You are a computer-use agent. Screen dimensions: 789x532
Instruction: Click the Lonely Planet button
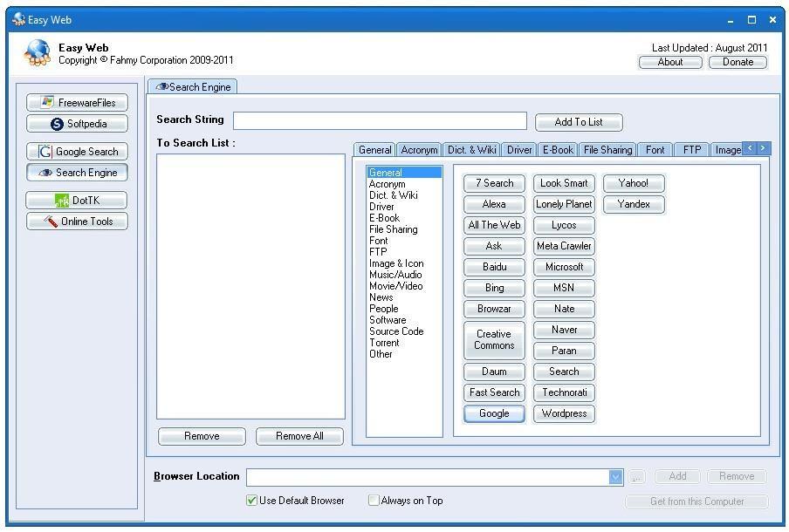pyautogui.click(x=564, y=204)
